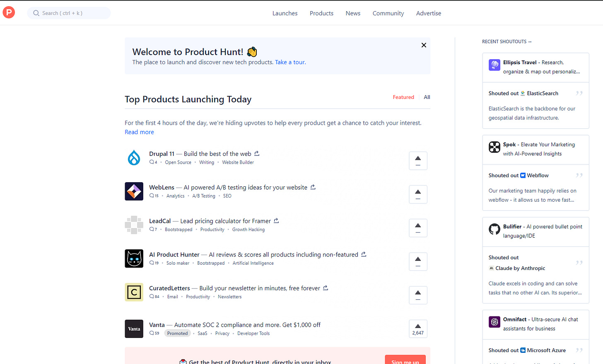Open the Drupal 11 product logo
This screenshot has width=603, height=364.
coord(134,158)
